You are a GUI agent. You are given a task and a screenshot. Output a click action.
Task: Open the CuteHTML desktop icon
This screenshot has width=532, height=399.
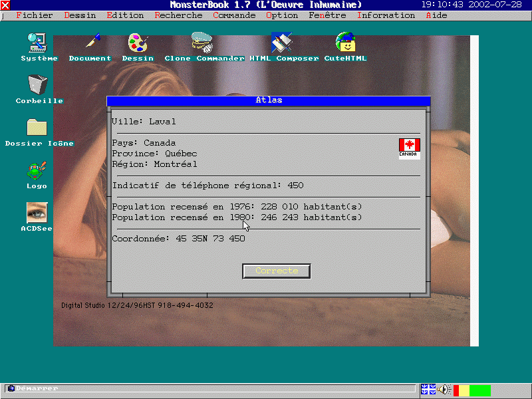345,43
